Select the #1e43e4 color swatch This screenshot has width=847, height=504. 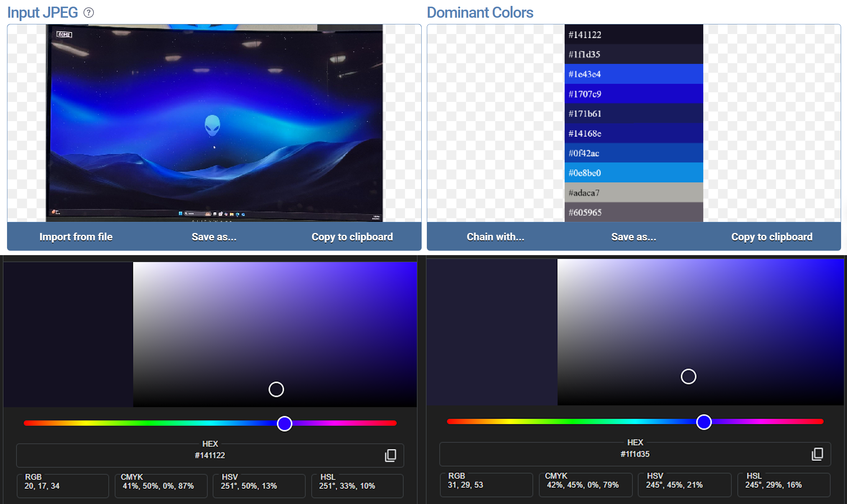(634, 74)
